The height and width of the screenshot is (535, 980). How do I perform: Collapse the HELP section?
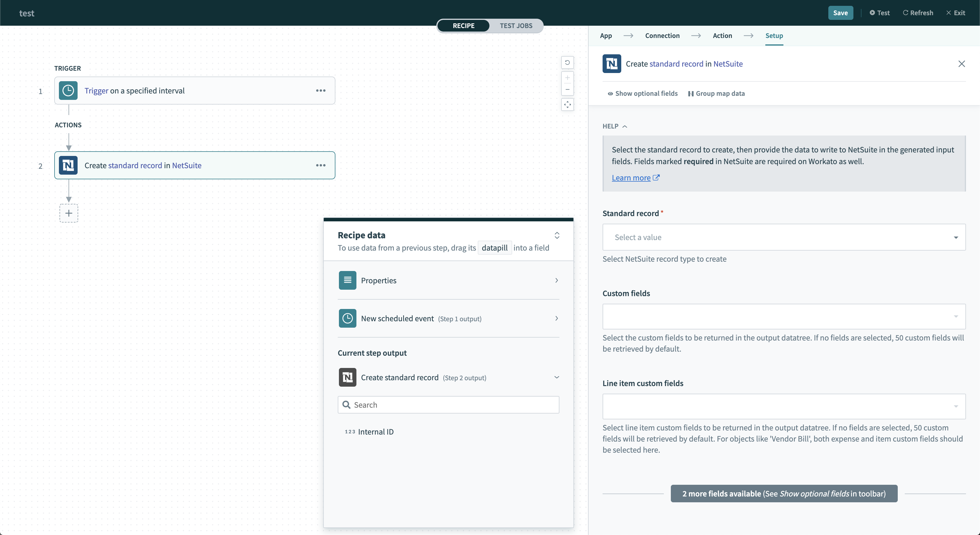(625, 126)
